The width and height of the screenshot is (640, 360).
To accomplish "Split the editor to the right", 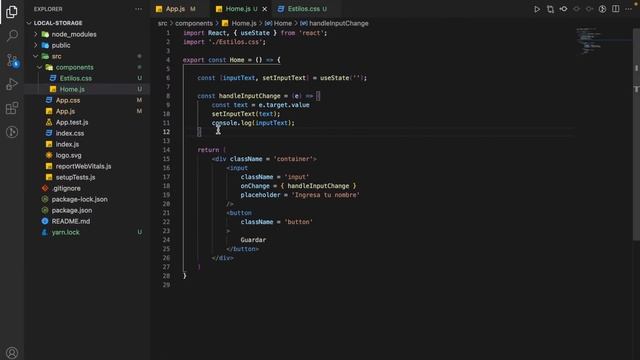I will coord(616,9).
